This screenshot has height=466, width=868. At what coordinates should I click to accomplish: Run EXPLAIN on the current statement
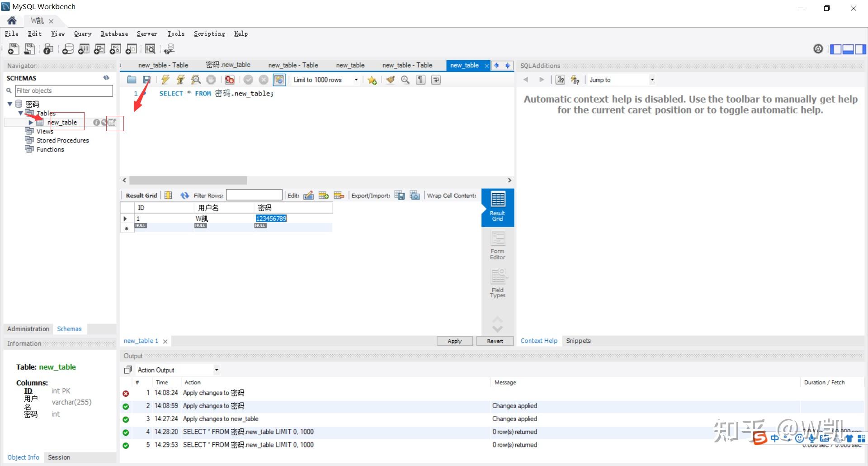(196, 80)
